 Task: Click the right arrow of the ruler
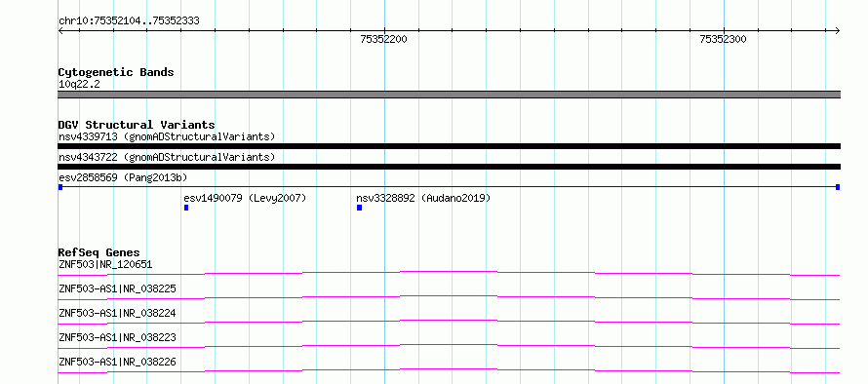(838, 31)
